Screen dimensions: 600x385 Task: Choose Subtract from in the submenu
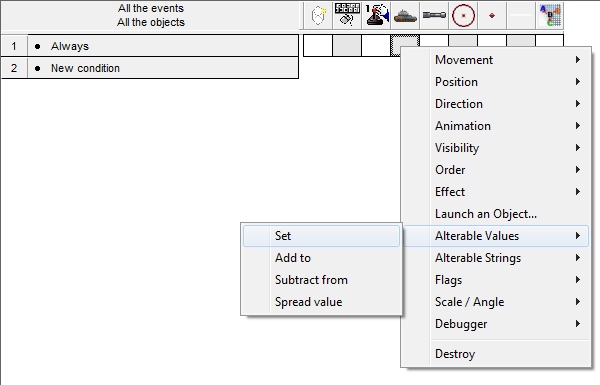321,280
